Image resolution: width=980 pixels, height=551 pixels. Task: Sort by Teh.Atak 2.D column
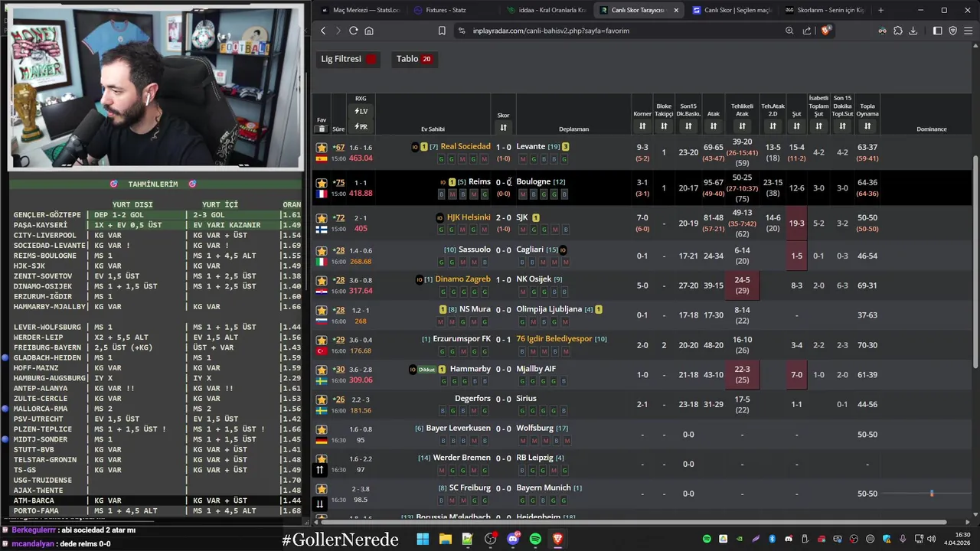pyautogui.click(x=773, y=126)
